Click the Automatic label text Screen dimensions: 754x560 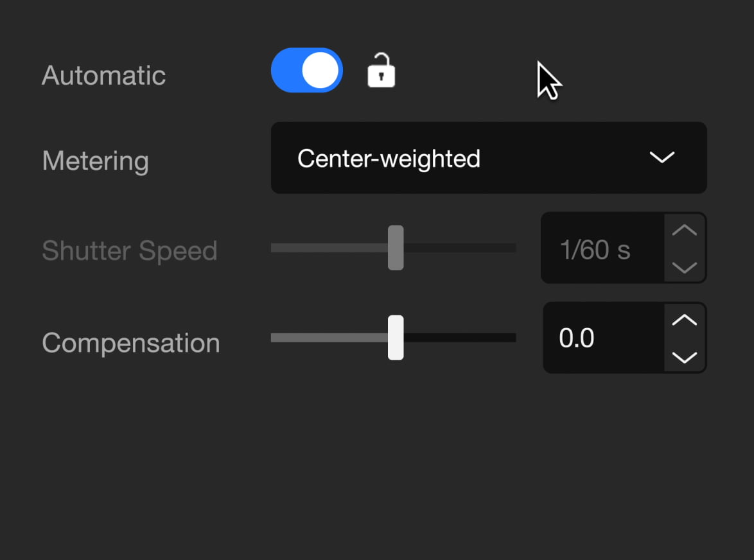point(104,76)
